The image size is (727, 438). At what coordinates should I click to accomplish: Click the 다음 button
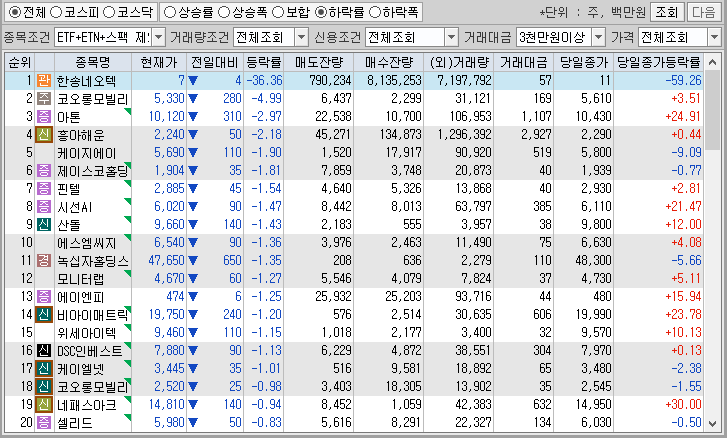click(x=704, y=12)
